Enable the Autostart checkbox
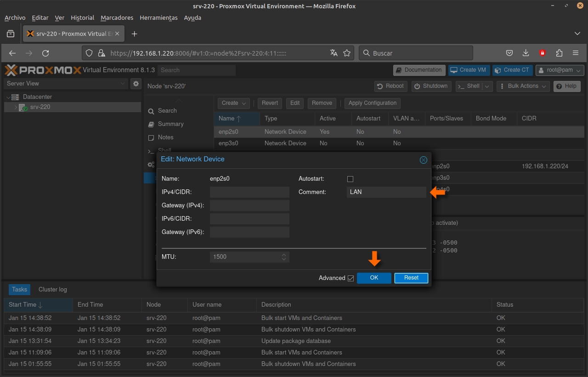This screenshot has height=377, width=588. (351, 179)
